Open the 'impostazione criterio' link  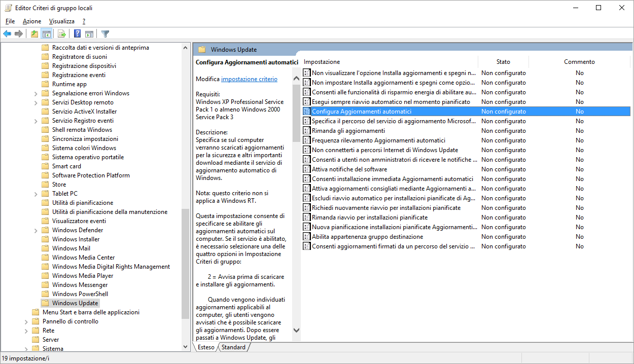tap(249, 79)
